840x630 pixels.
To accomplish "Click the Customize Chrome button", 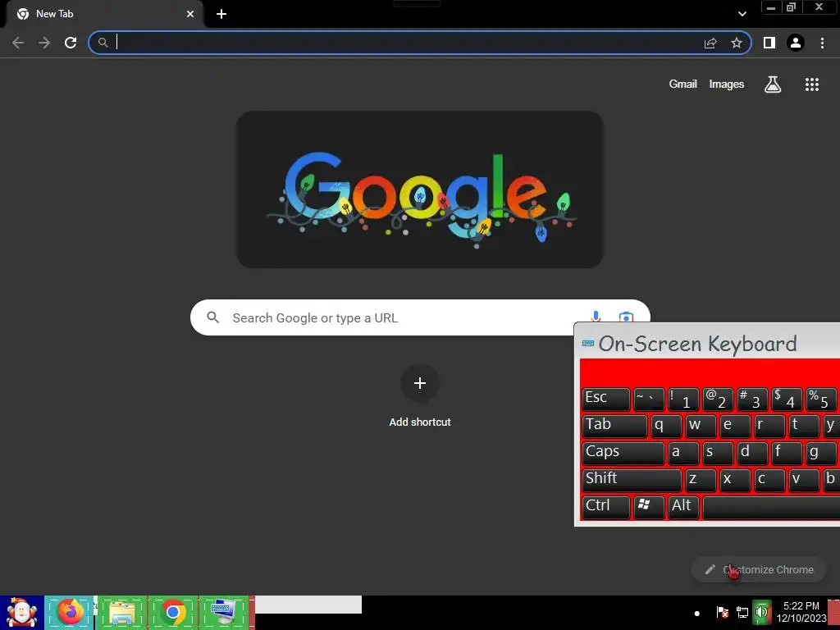I will coord(759,569).
